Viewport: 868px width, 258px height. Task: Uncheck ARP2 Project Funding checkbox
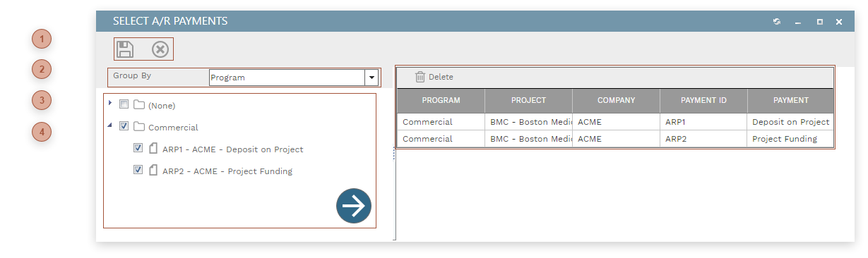pos(138,170)
